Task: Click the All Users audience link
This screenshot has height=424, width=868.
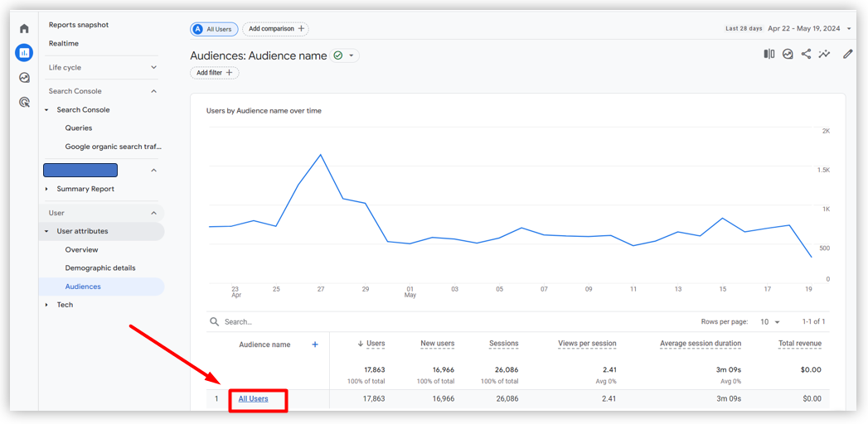Action: click(x=253, y=398)
